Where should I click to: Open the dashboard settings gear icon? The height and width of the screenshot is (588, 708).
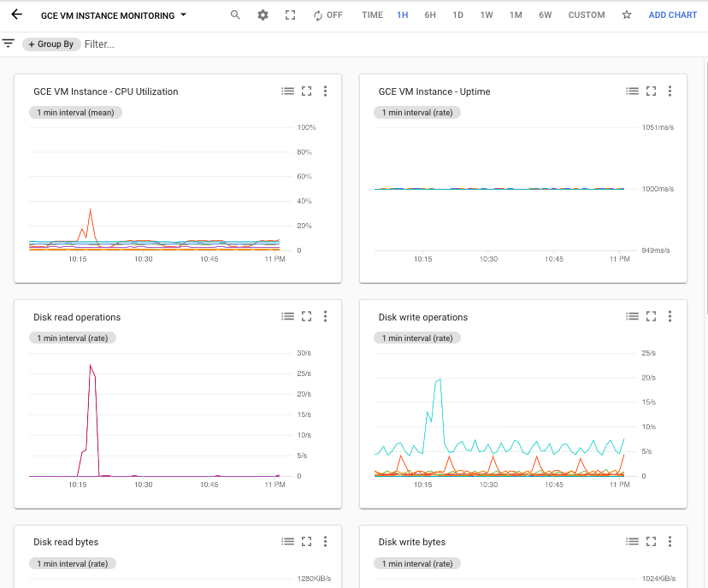coord(263,15)
